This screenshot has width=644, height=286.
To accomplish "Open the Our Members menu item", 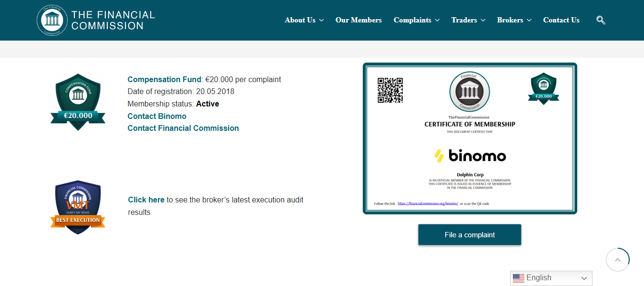I will 358,20.
